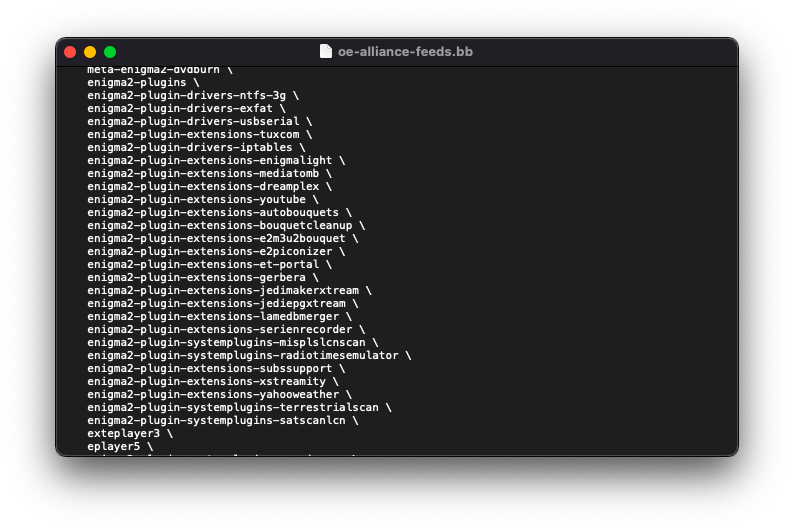The width and height of the screenshot is (794, 530).
Task: Place cursor on enigma2-plugin-drivers-ntfs-3g line
Action: [x=186, y=95]
